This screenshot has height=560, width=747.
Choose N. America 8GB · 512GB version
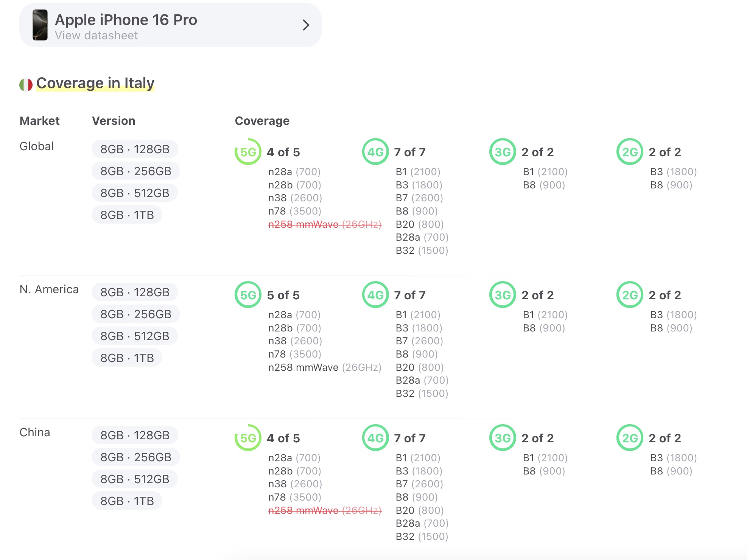(x=135, y=336)
